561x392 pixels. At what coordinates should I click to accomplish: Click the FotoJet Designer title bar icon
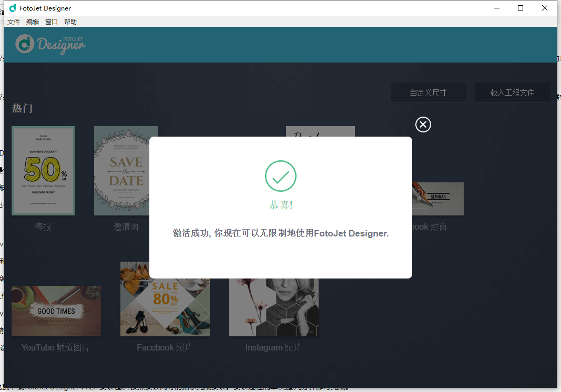pyautogui.click(x=13, y=8)
